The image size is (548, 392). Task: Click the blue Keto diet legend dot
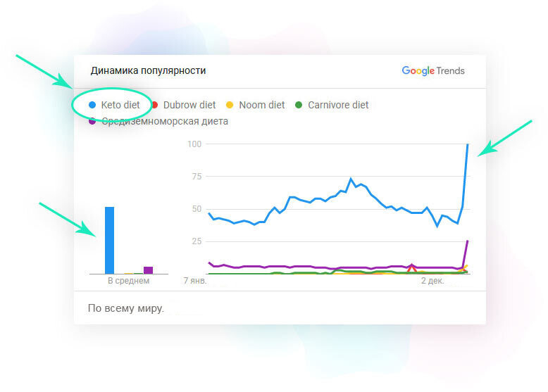point(92,105)
